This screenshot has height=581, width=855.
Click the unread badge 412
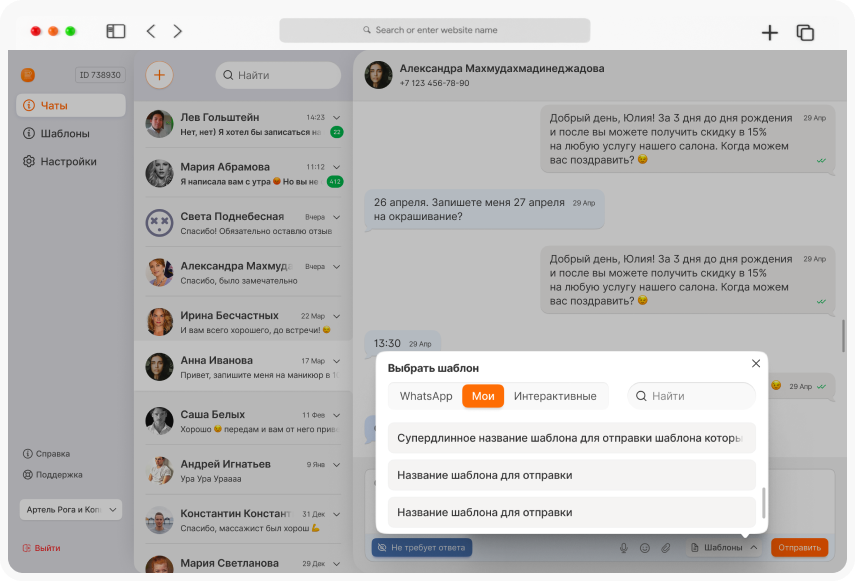pos(335,181)
